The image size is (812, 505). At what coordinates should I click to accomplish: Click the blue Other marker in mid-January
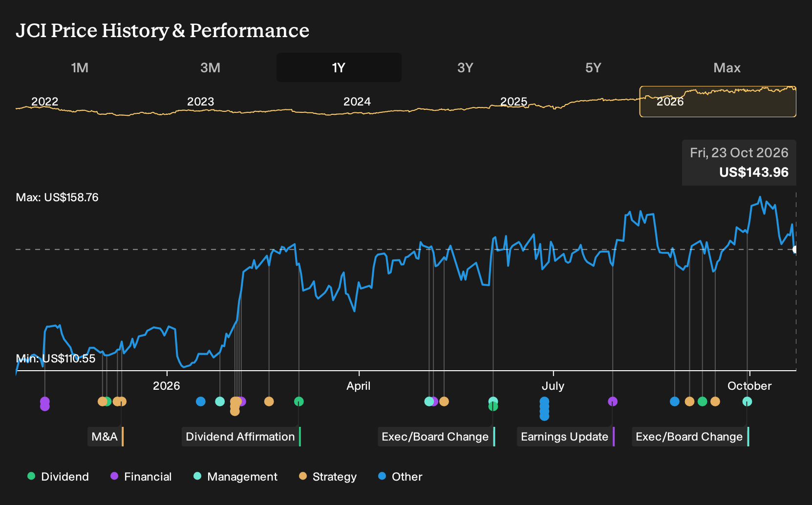tap(200, 401)
